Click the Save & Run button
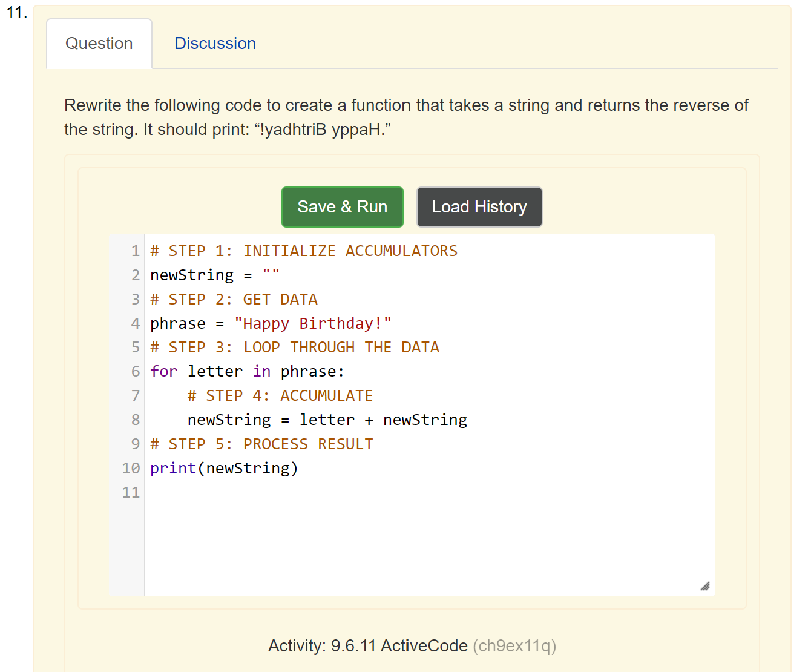The width and height of the screenshot is (811, 672). click(342, 206)
